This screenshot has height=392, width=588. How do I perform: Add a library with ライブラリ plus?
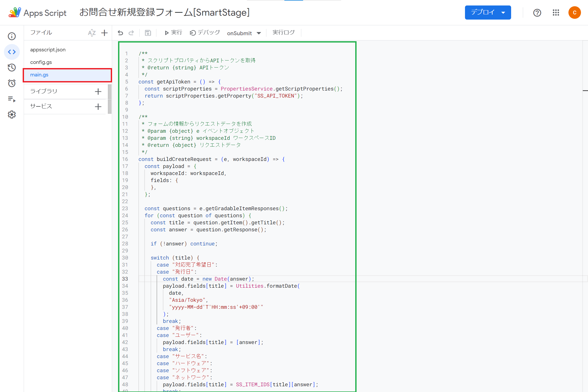click(x=98, y=92)
